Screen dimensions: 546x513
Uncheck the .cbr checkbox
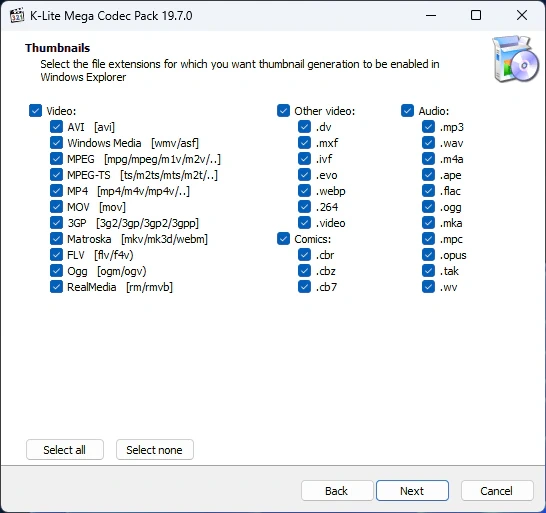point(304,255)
